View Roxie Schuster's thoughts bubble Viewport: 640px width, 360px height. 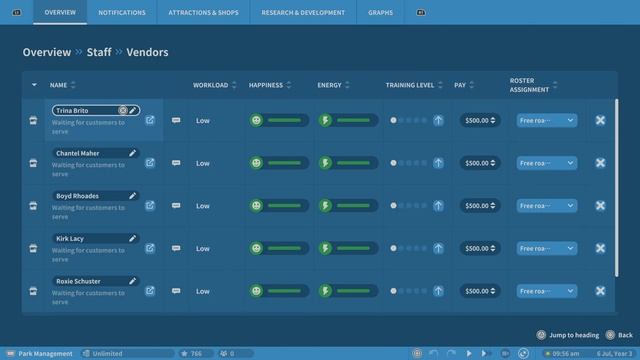point(176,291)
